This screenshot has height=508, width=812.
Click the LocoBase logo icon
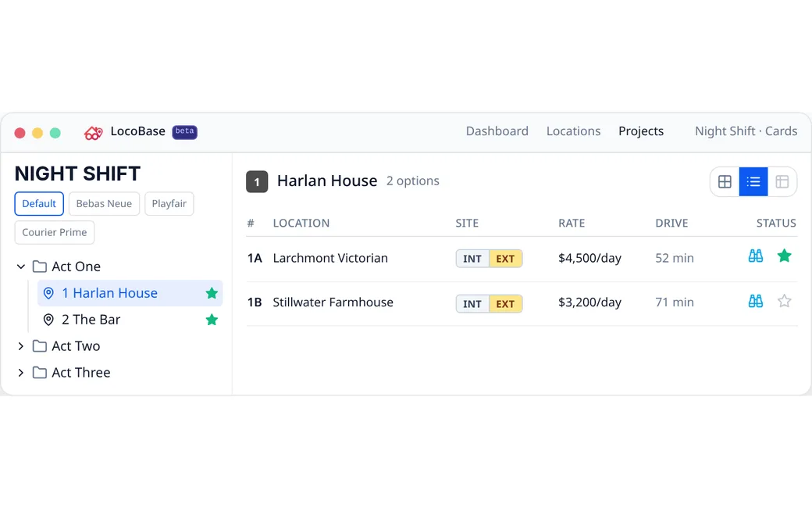click(x=93, y=133)
